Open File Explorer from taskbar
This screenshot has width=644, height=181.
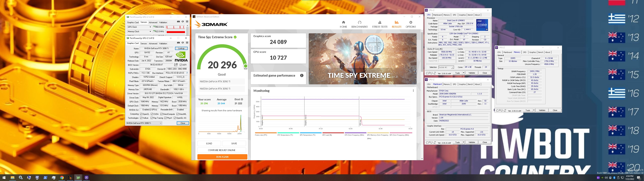(12, 178)
